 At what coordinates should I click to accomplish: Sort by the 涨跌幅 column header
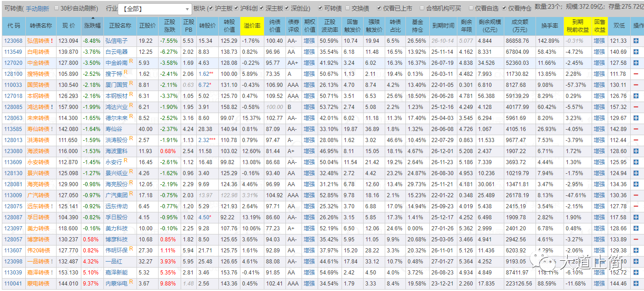point(92,26)
